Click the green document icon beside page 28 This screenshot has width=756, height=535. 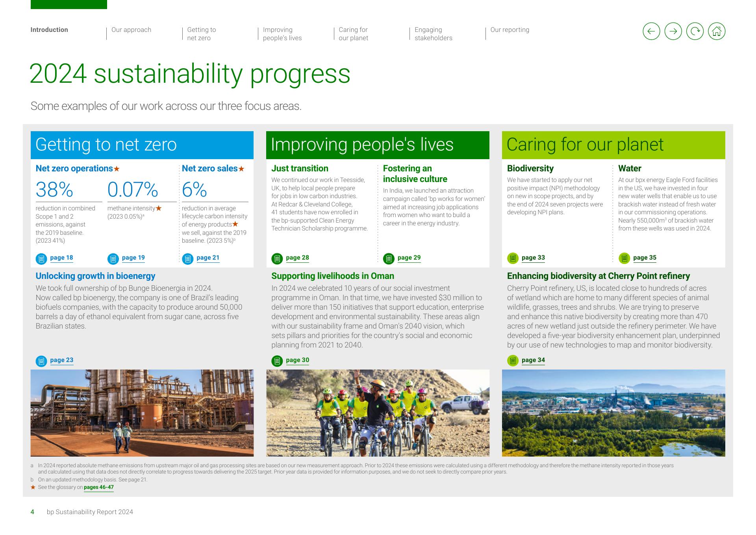pos(277,259)
